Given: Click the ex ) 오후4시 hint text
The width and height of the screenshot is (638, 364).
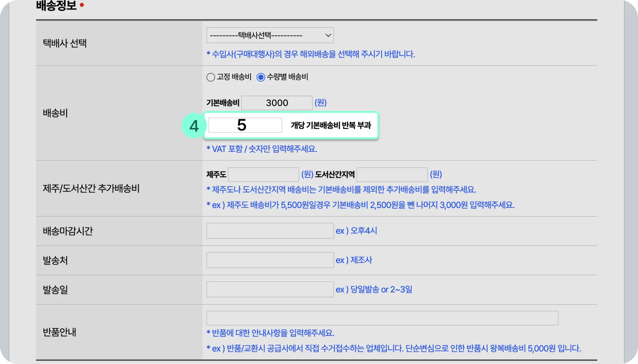Looking at the screenshot, I should 356,231.
